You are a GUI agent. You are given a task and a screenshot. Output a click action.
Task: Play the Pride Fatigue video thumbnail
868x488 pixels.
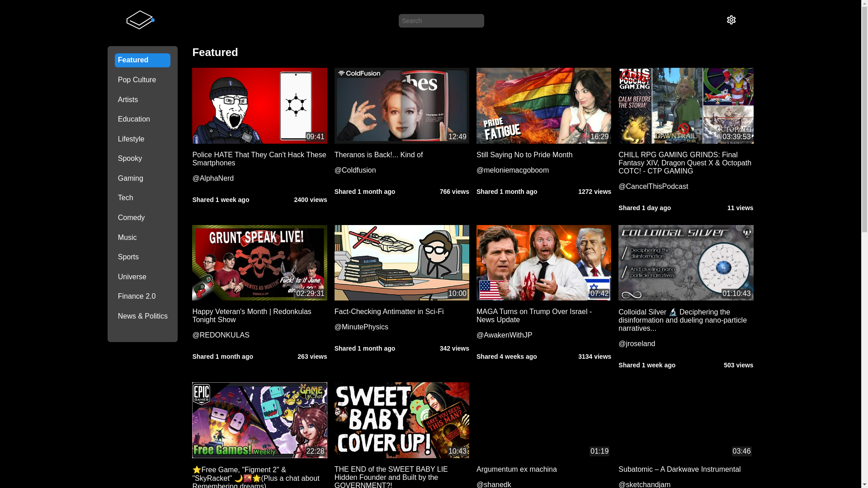click(544, 106)
